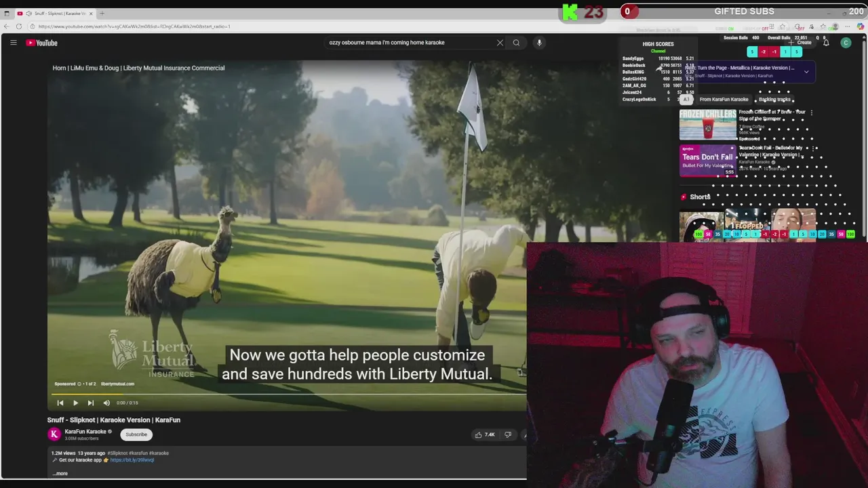868x488 pixels.
Task: Click DallasKING in high scores
Action: click(633, 73)
